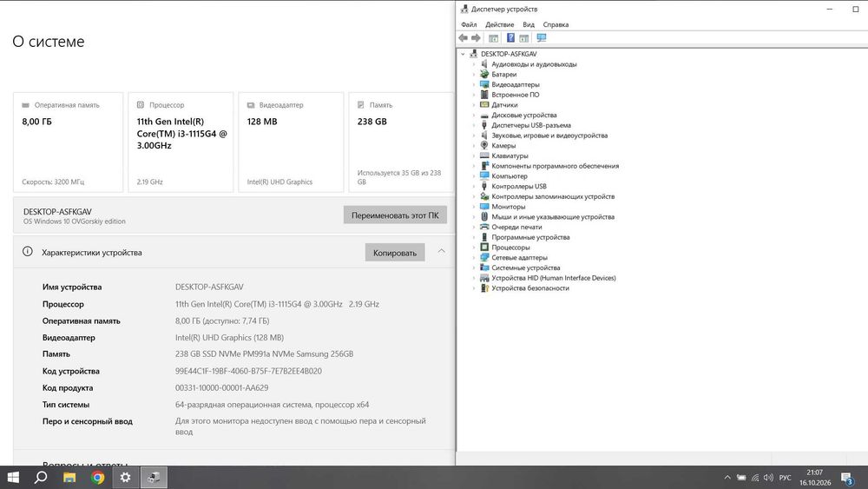Screen dimensions: 868x489
Task: Click the monitor scan-hardware toolbar icon
Action: pyautogui.click(x=542, y=37)
